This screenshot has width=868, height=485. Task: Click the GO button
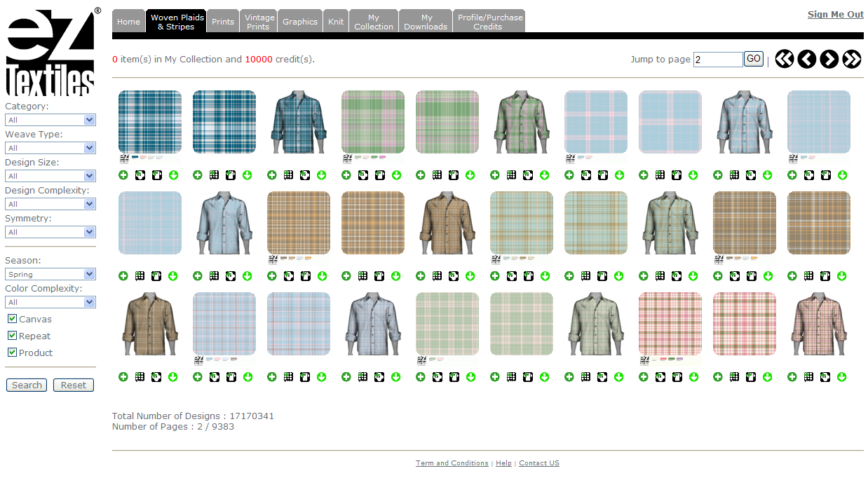[754, 59]
